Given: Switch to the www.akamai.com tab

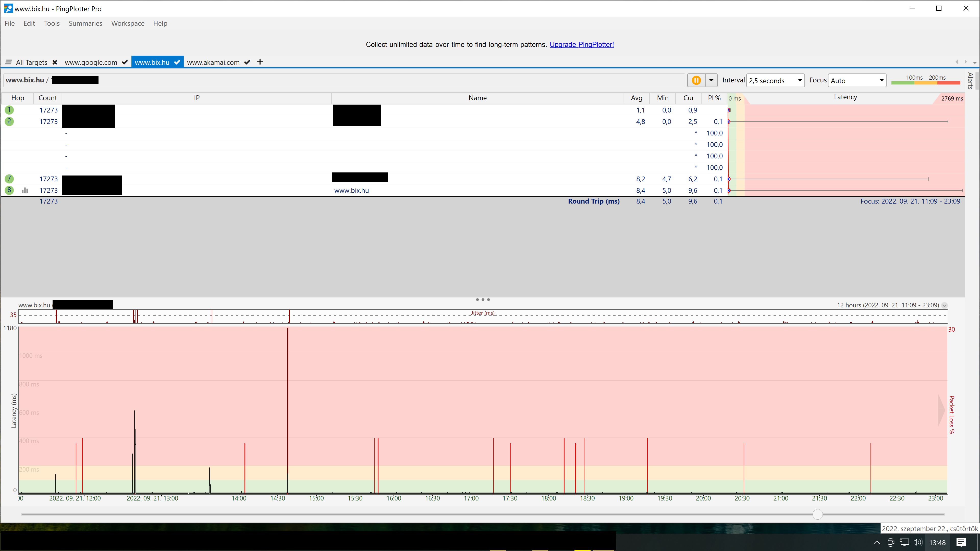Looking at the screenshot, I should click(213, 62).
